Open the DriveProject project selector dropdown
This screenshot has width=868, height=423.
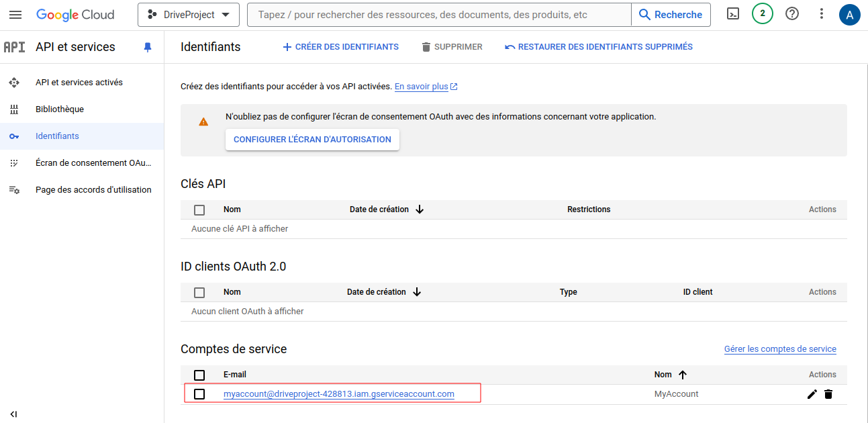coord(189,15)
